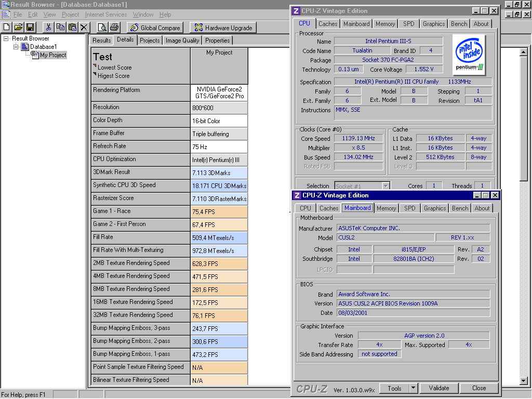The height and width of the screenshot is (399, 532).
Task: Open Global Compare from the toolbar
Action: (x=155, y=28)
